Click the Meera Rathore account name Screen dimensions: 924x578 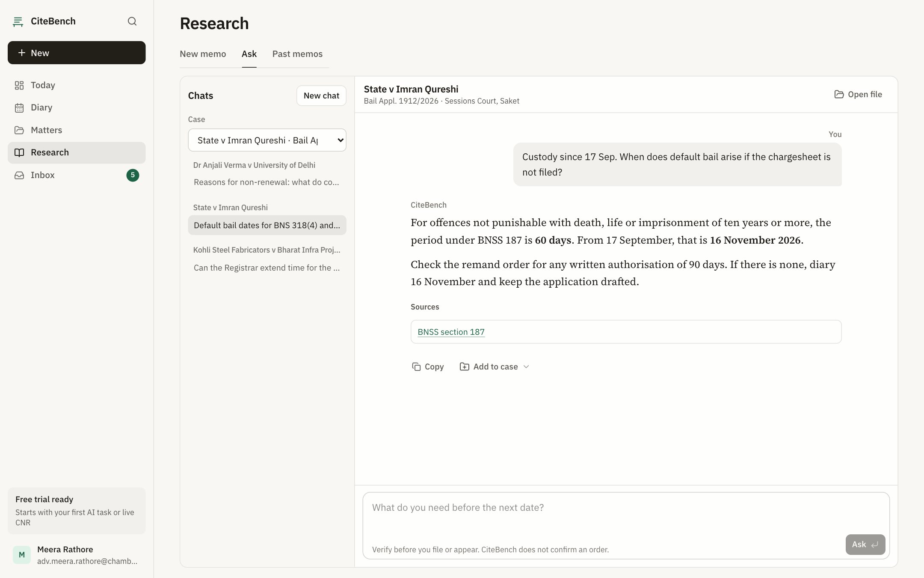65,549
